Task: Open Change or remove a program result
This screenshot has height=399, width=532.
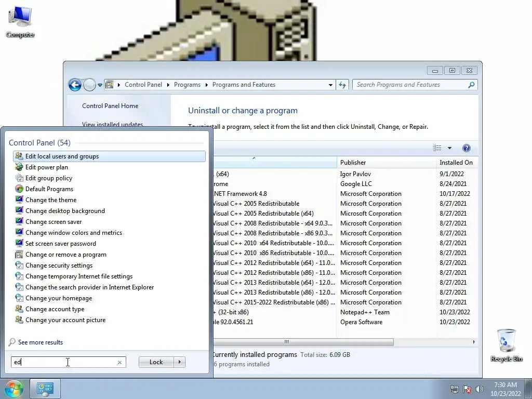Action: 109,255
